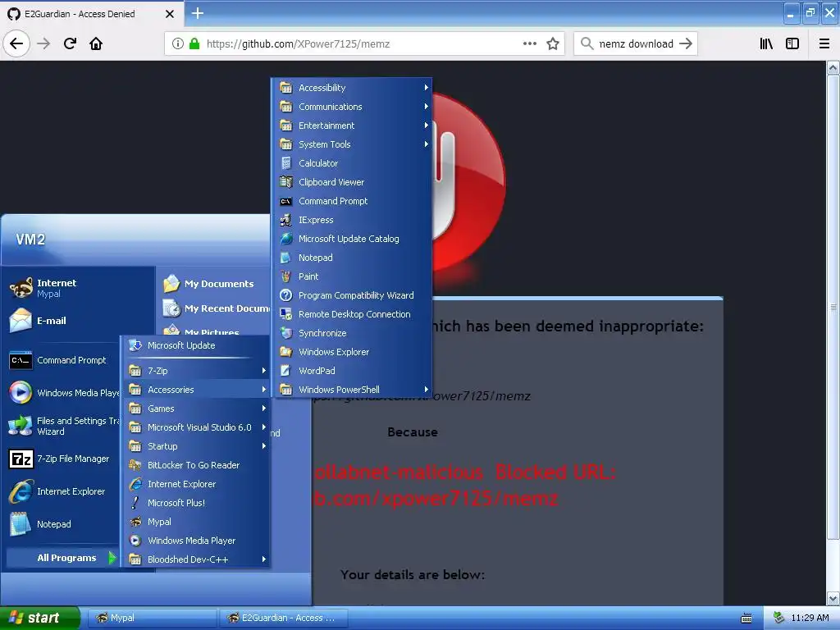Screen dimensions: 840x630
Task: Expand the 7-Zip programs folder
Action: pos(195,371)
